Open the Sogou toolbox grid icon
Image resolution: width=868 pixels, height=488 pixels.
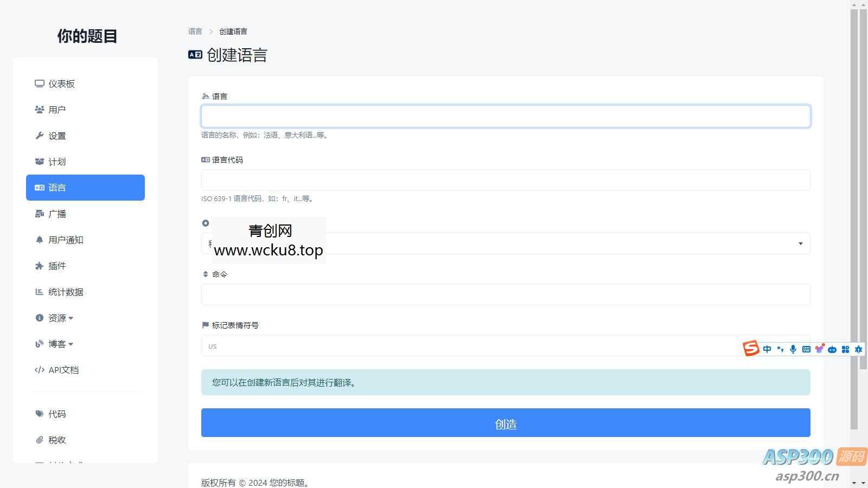[846, 349]
